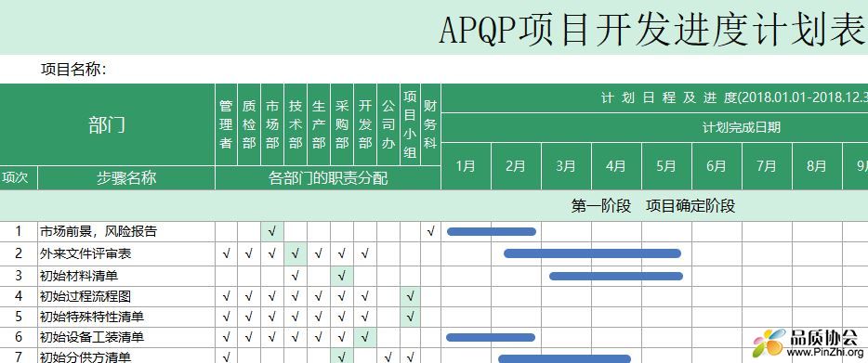Screen dimensions: 868x363
Task: Click the 开发部 checkmark for 初始设备工装清单
Action: [x=365, y=337]
